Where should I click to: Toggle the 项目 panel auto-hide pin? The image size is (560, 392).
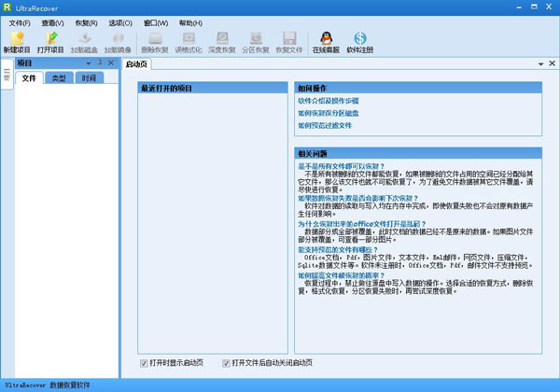[100, 63]
